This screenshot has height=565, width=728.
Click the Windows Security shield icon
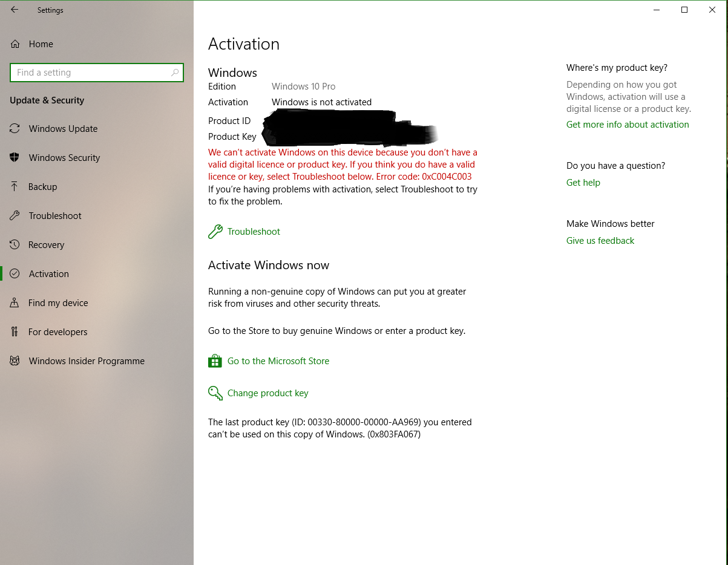coord(15,158)
